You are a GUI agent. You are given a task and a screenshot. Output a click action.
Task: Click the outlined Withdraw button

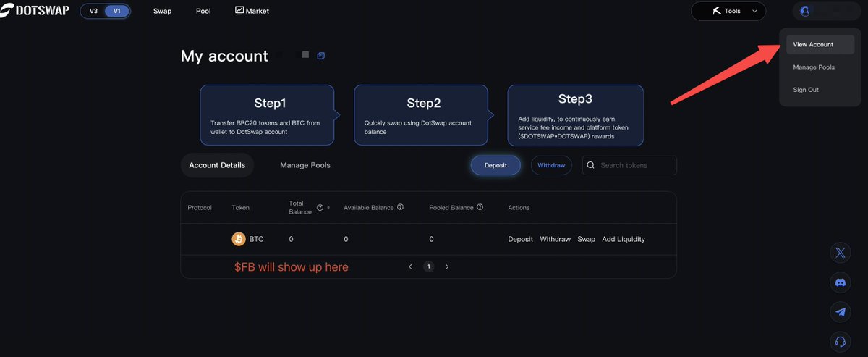click(x=551, y=165)
